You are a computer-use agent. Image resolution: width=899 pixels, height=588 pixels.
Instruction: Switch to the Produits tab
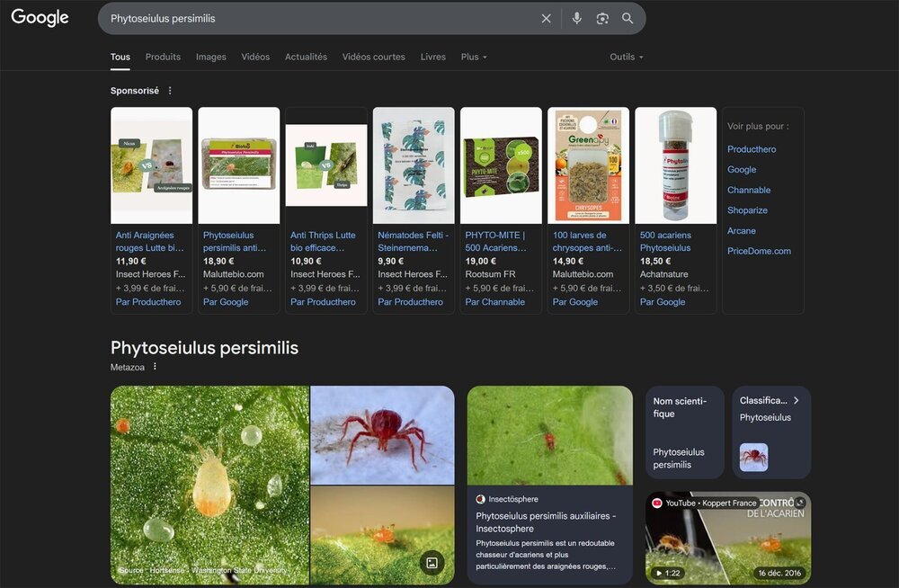tap(163, 57)
